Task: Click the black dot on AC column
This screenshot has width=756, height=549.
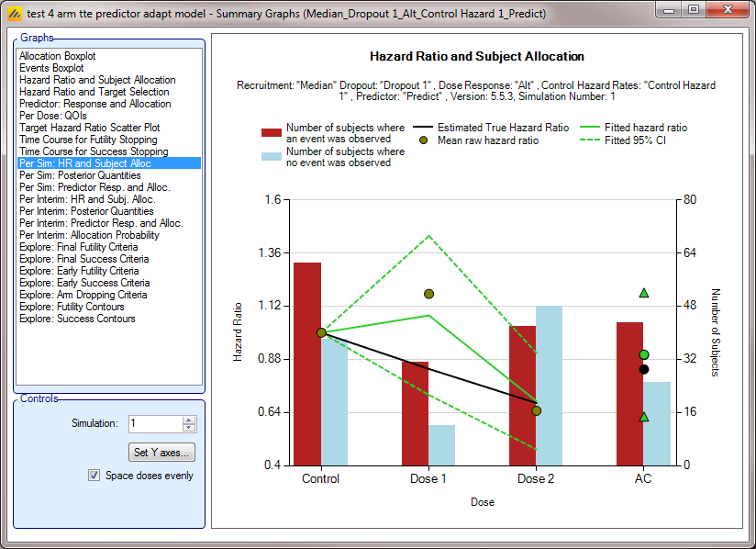Action: pyautogui.click(x=644, y=369)
